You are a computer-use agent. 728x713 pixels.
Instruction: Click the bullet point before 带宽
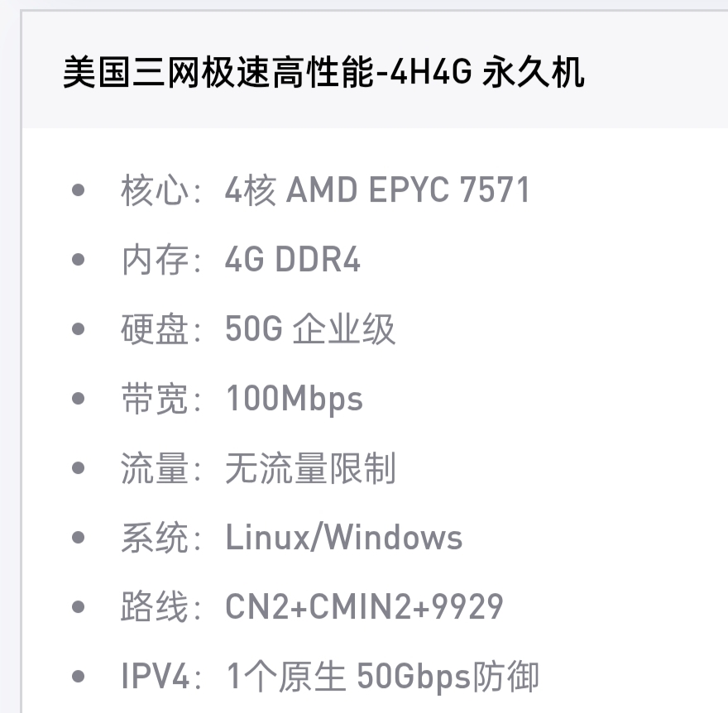(x=79, y=400)
